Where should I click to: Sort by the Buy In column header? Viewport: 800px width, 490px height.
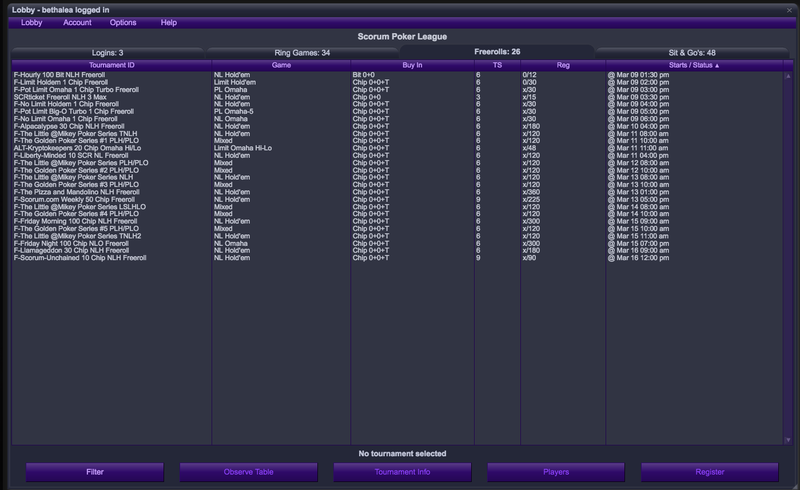pos(412,65)
